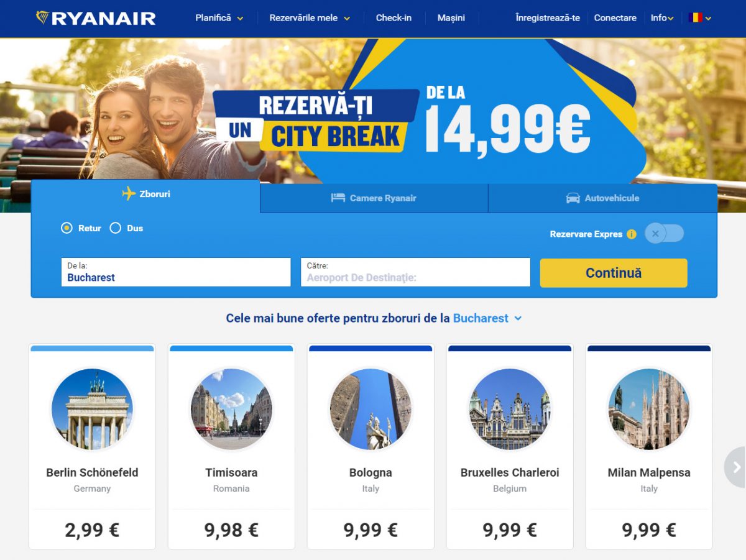This screenshot has width=746, height=560.
Task: Select the Retur radio button
Action: (x=67, y=228)
